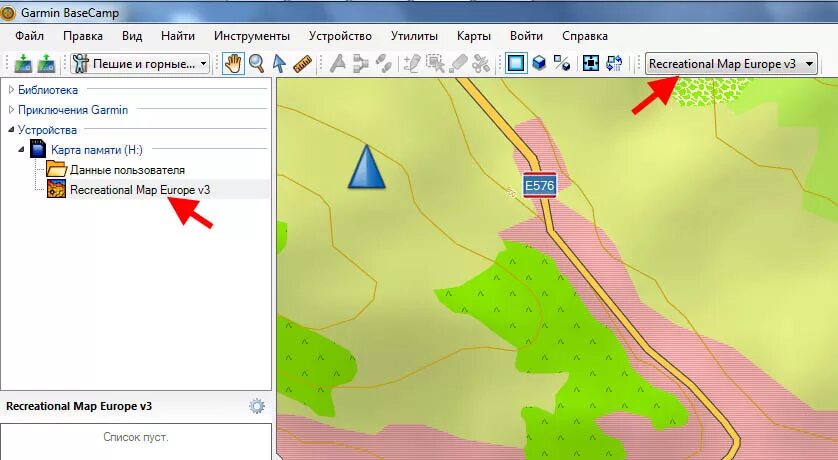Click the Insert point pencil tool

click(x=412, y=64)
